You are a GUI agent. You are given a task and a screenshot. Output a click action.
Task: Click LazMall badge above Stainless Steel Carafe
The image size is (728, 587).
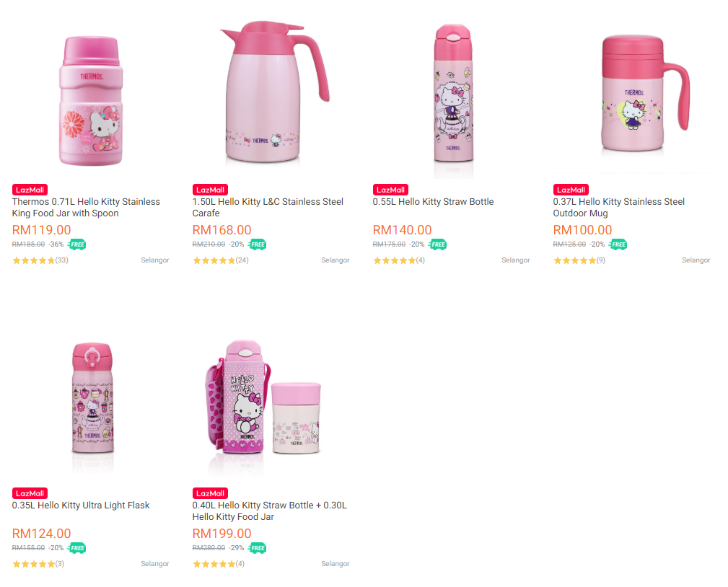coord(210,190)
